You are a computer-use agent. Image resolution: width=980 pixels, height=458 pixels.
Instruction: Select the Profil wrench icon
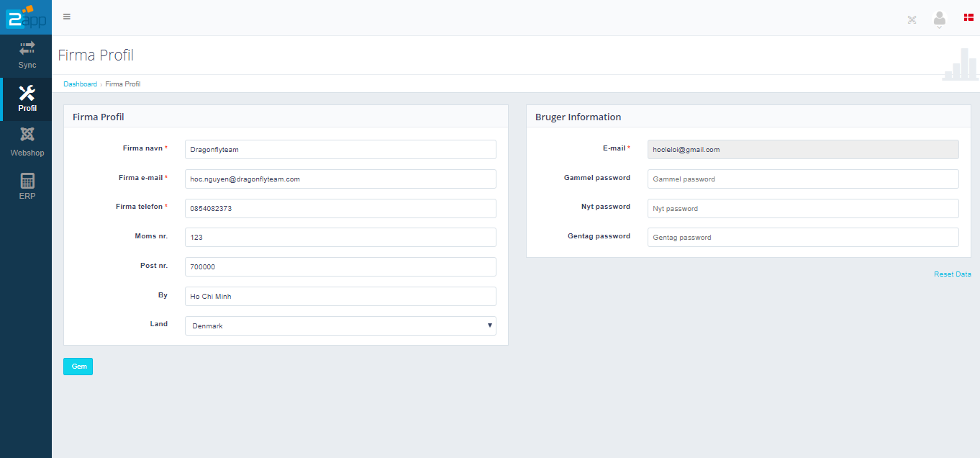tap(27, 93)
